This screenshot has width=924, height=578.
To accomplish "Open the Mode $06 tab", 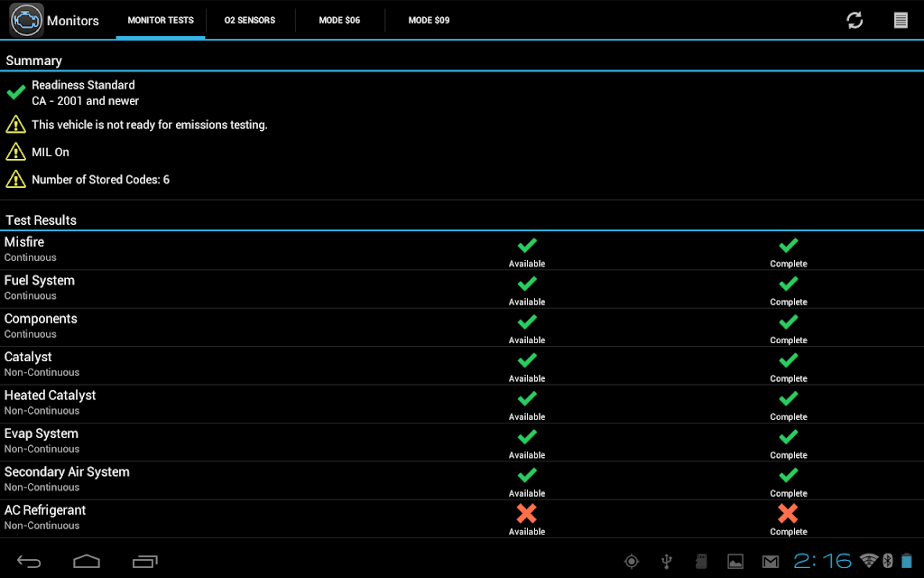I will pos(339,20).
